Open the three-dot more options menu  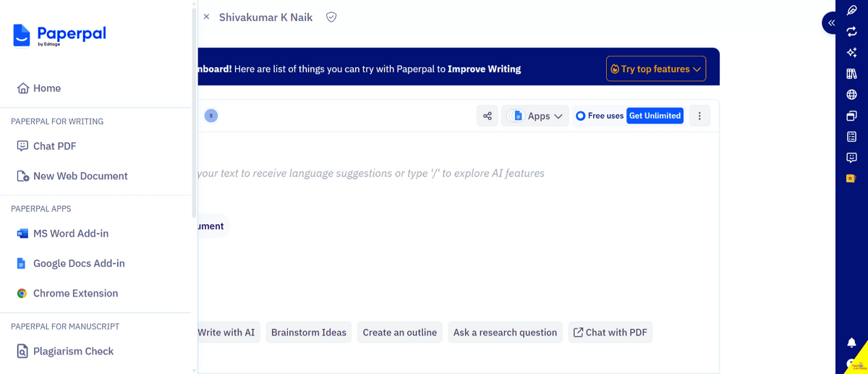click(699, 116)
